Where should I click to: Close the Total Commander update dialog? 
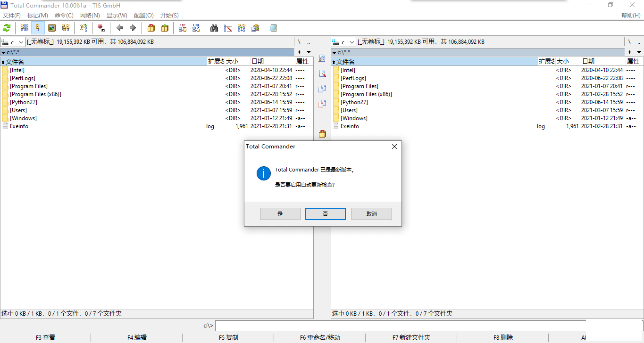394,147
